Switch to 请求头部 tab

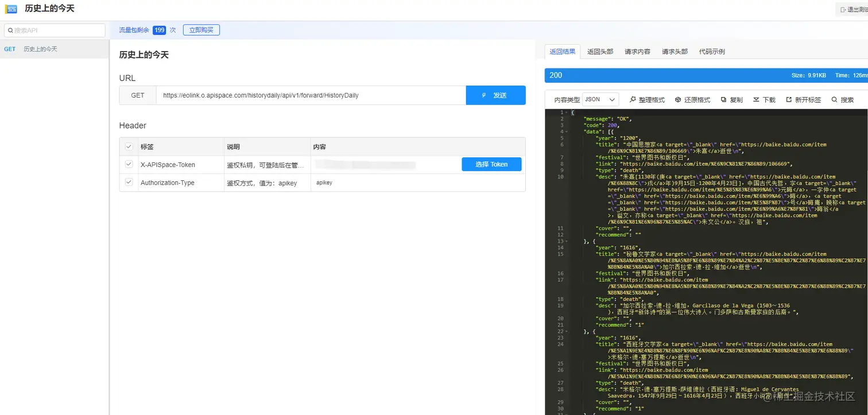pyautogui.click(x=675, y=52)
